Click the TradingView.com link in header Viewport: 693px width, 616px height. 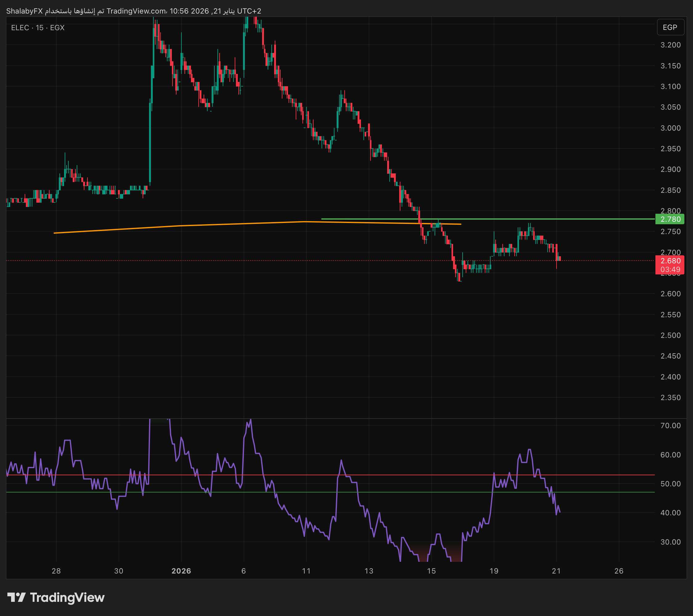[x=136, y=11]
